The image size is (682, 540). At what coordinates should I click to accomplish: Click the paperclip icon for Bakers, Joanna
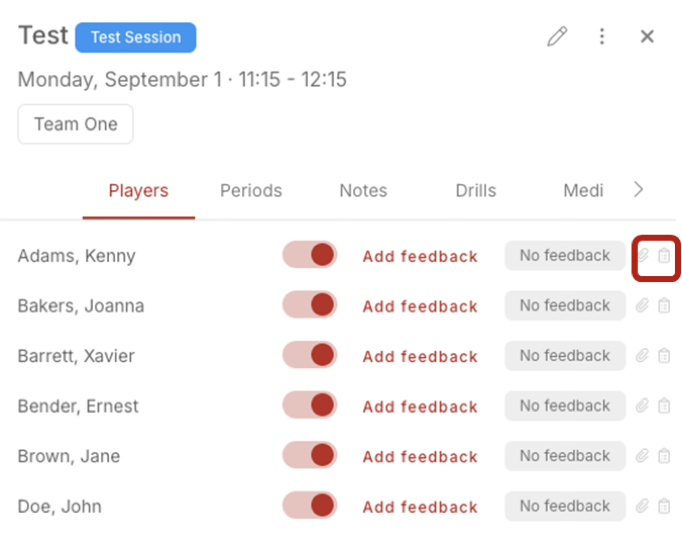point(643,306)
